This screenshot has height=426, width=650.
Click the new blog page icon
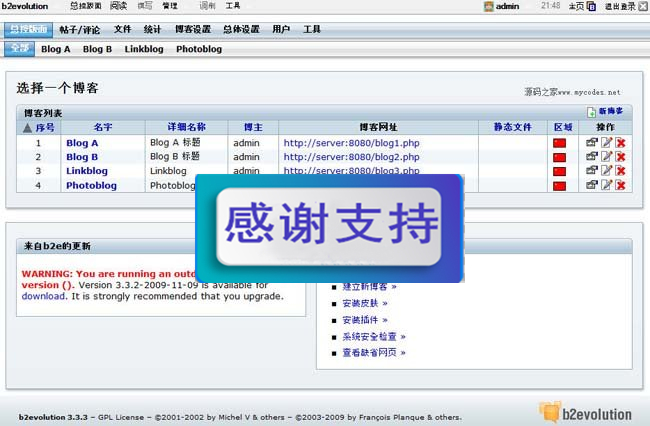tap(591, 112)
